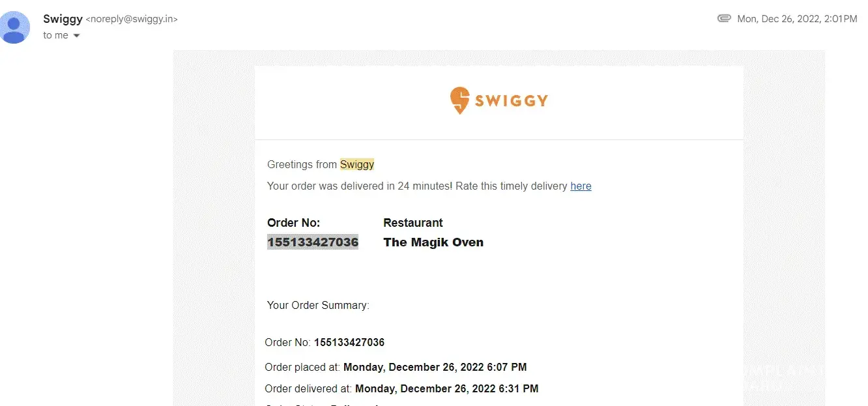Click the paperclip attachment icon
The image size is (868, 406).
(x=723, y=19)
